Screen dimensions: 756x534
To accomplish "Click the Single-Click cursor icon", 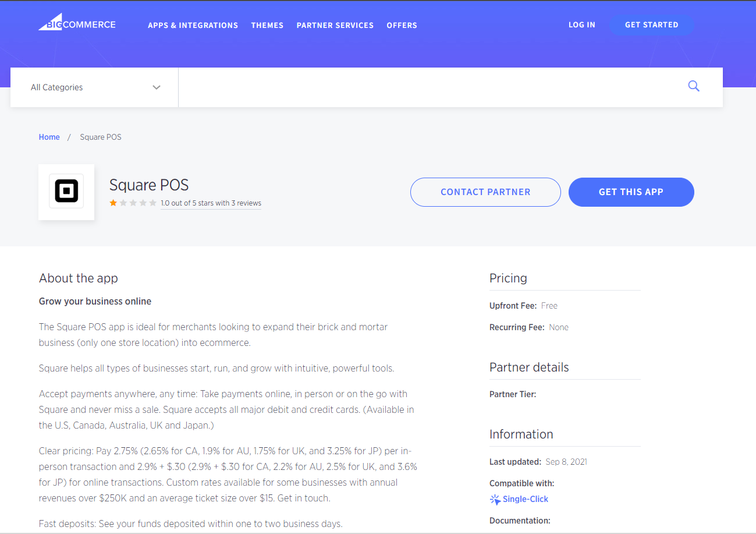I will [x=495, y=499].
